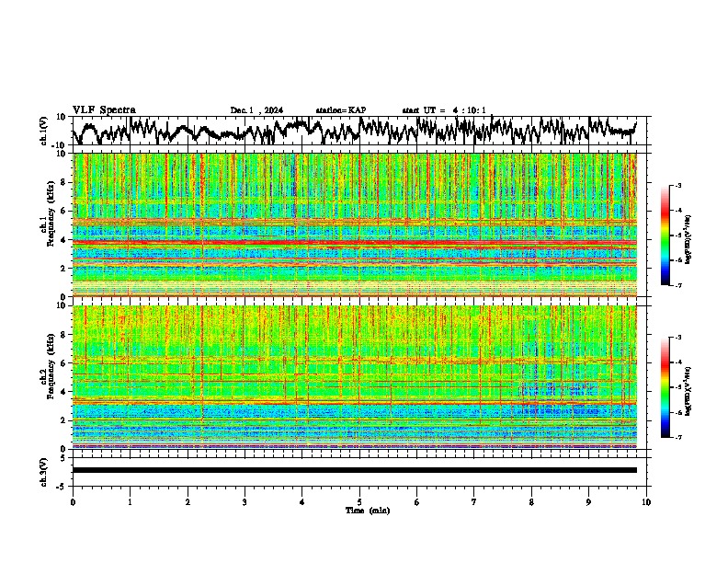The width and height of the screenshot is (728, 563).
Task: Click the "9" minute tick on time axis
Action: coord(588,502)
